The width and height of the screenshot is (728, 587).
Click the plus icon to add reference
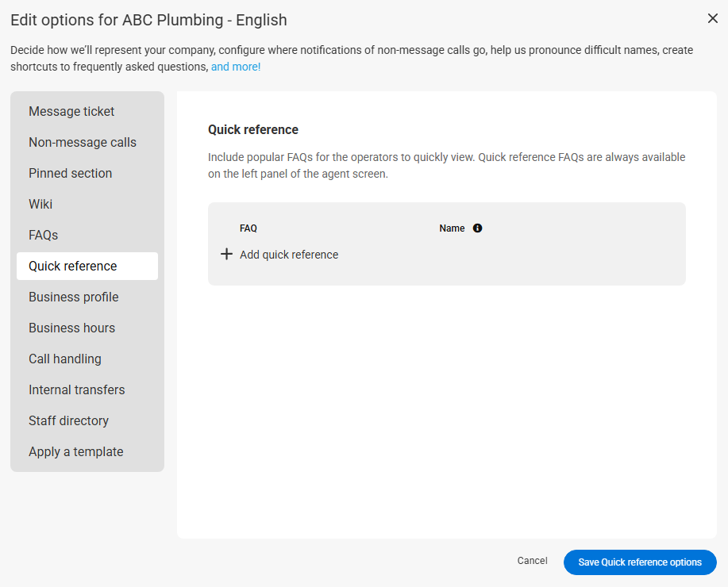[226, 255]
